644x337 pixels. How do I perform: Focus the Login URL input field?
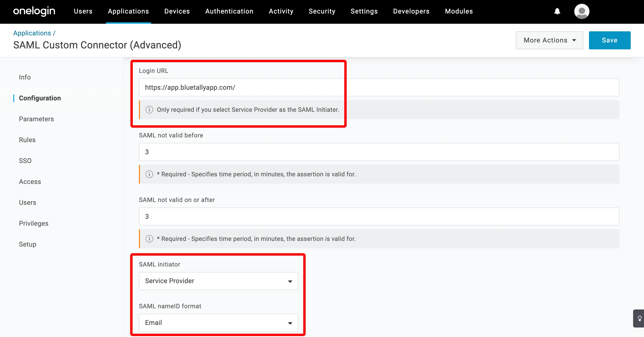379,87
